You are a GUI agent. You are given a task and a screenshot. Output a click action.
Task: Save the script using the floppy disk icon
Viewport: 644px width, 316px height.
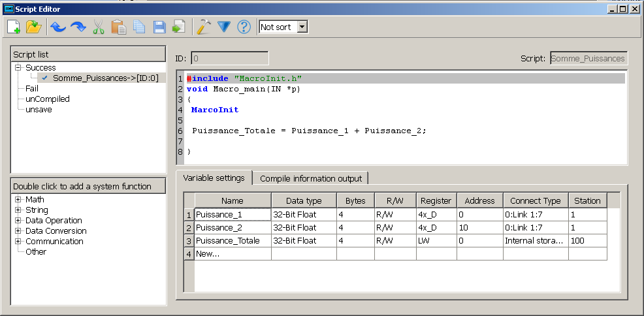(159, 27)
